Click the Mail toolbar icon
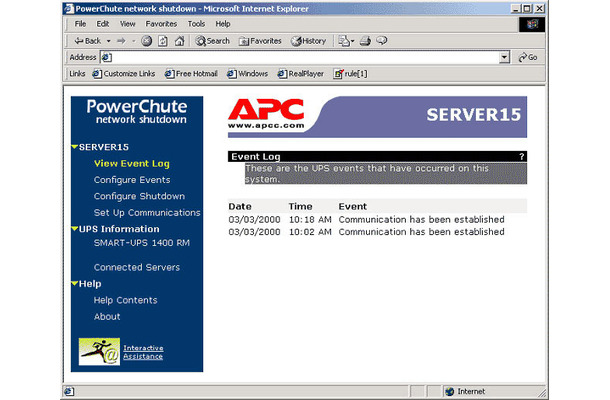Screen dimensions: 610x400 pos(345,41)
